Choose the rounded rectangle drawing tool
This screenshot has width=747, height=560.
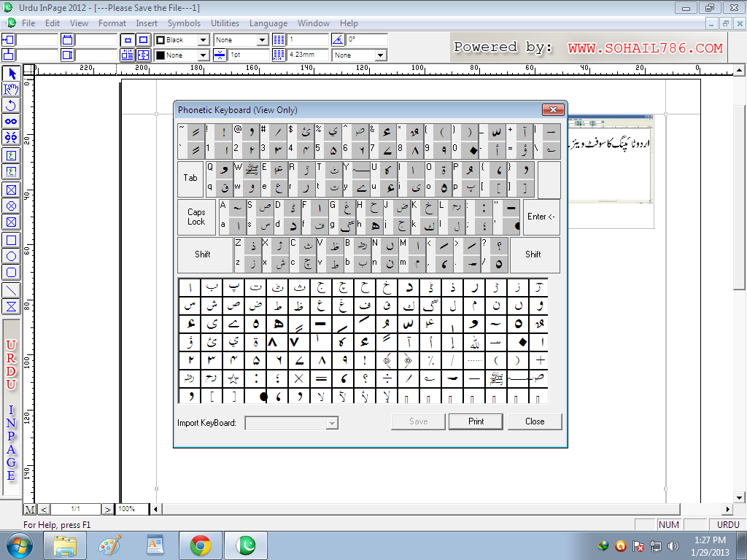point(12,273)
